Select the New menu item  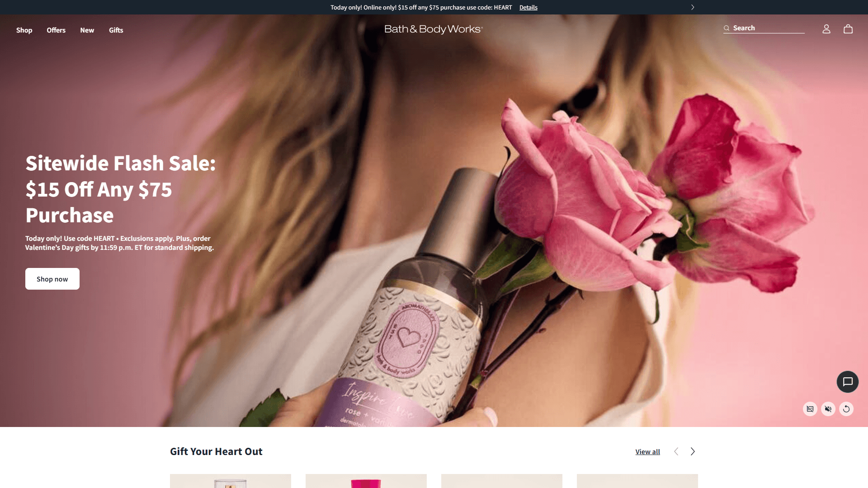[87, 30]
